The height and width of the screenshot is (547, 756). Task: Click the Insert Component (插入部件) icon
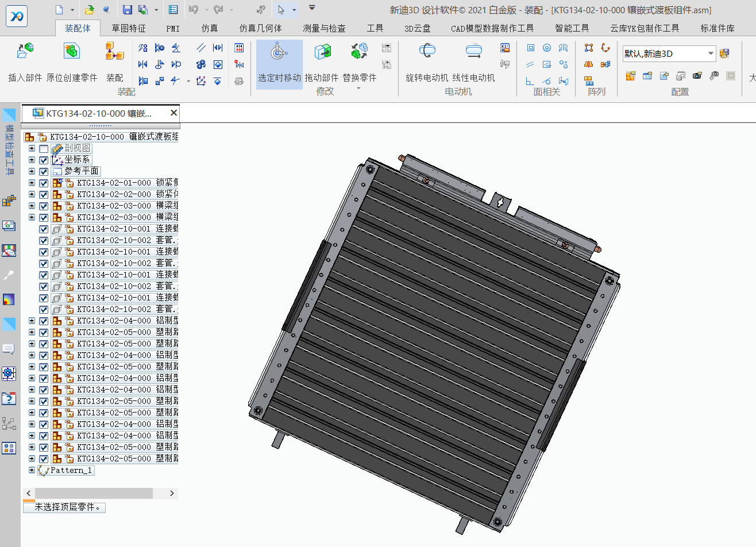25,51
